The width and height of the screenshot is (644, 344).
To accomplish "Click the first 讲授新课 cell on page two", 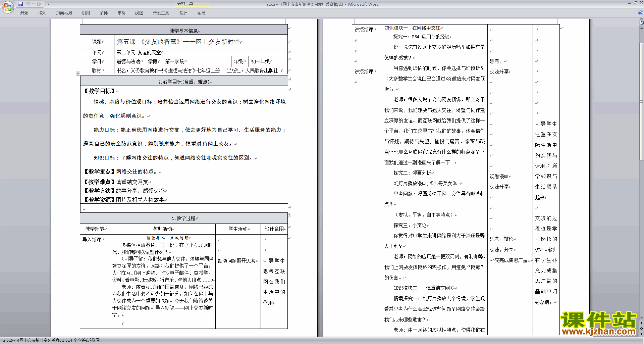I will point(364,30).
